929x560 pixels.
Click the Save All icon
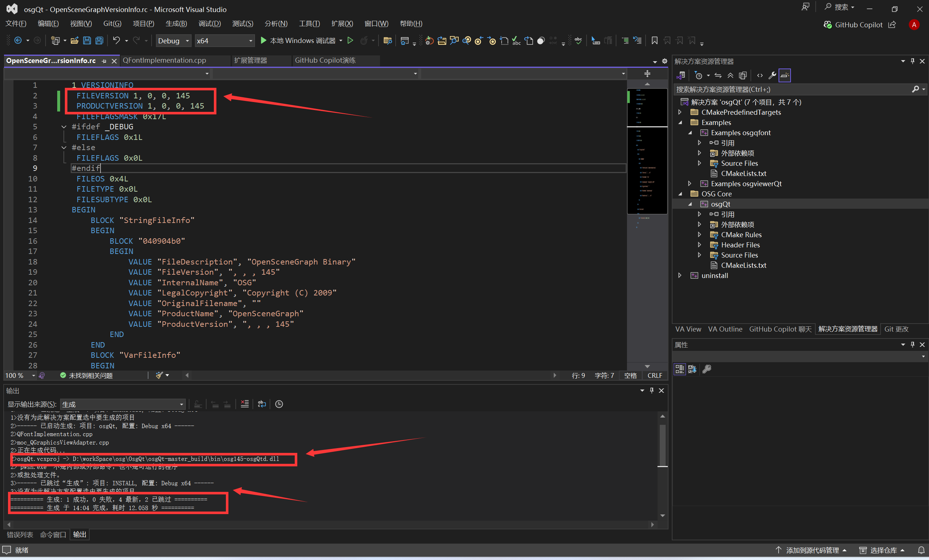coord(99,40)
